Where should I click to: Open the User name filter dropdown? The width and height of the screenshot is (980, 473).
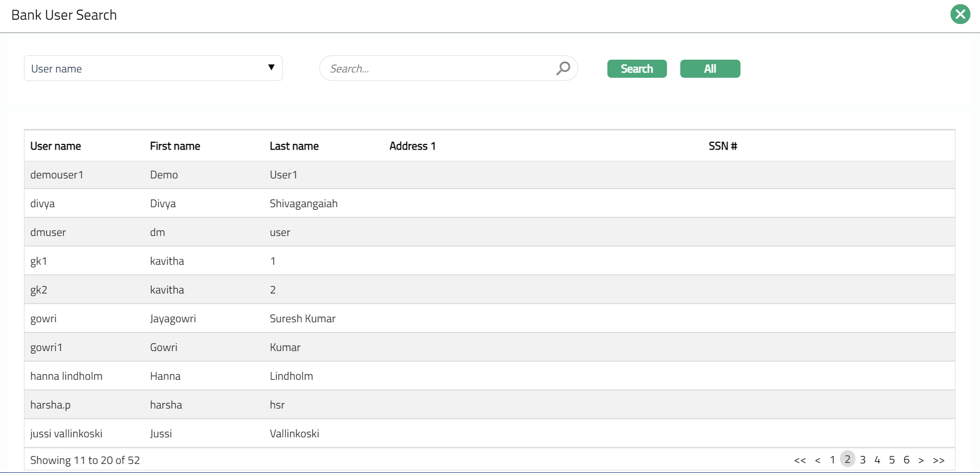point(153,68)
